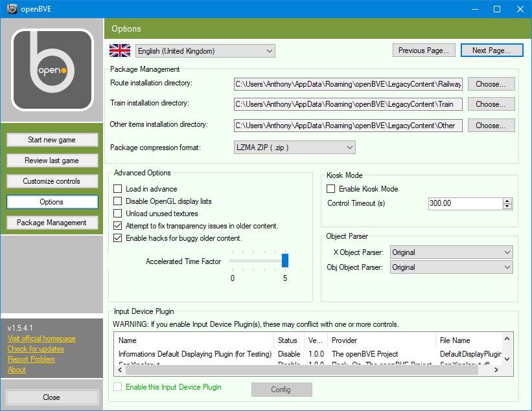
Task: Open Package Management from sidebar
Action: [x=52, y=223]
